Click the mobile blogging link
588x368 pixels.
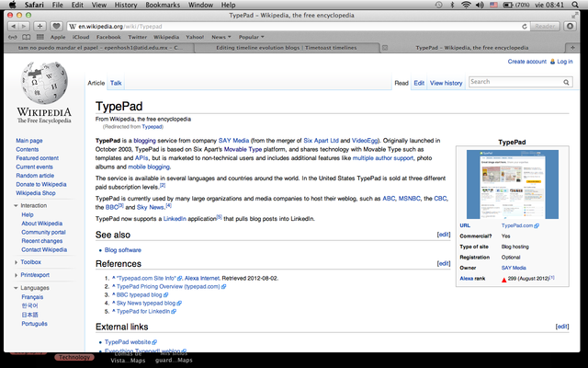[149, 167]
